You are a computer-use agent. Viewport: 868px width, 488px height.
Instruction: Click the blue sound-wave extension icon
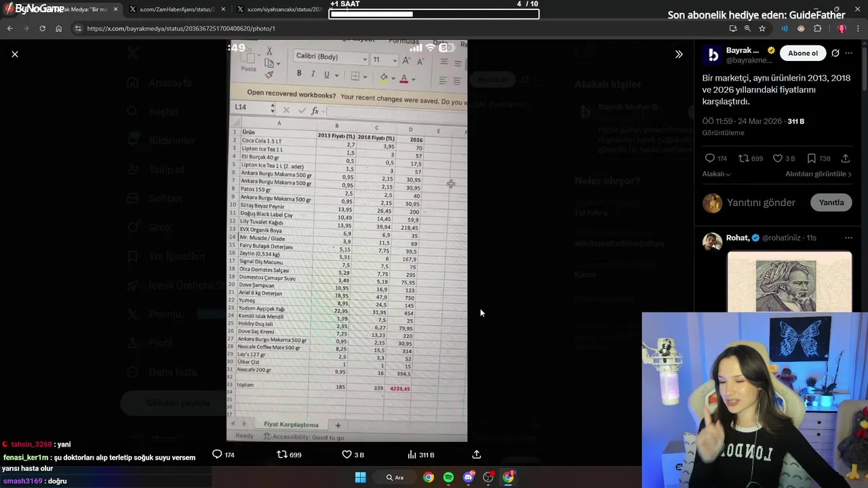785,28
